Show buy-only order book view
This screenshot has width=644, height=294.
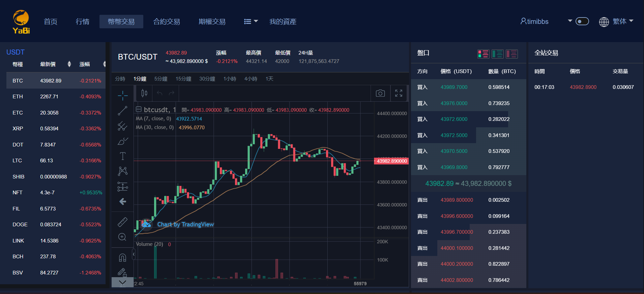[x=497, y=54]
